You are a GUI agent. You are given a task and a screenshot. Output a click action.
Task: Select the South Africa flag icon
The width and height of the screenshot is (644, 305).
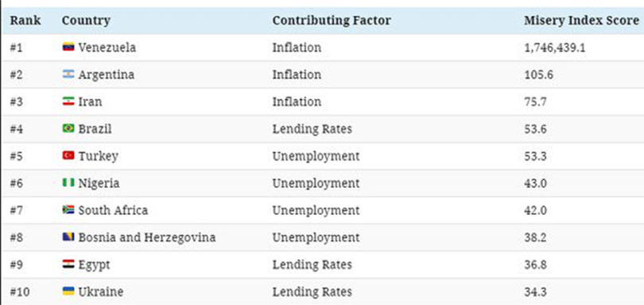click(68, 209)
